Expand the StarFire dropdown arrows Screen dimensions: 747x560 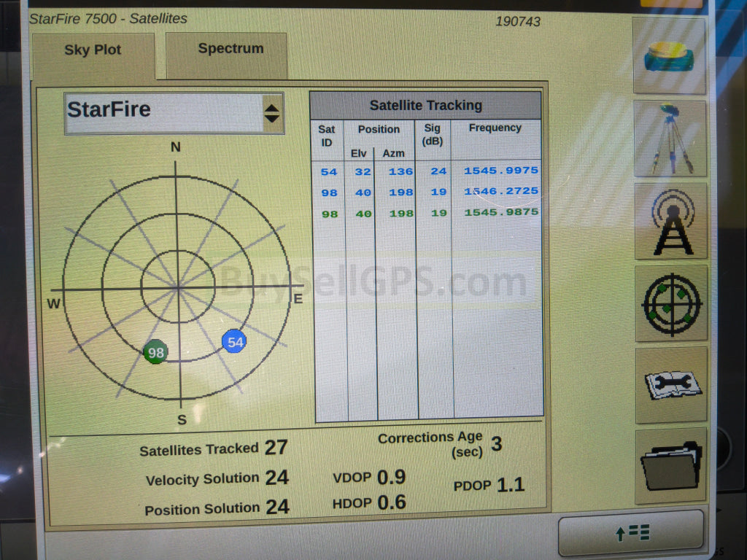pyautogui.click(x=271, y=113)
